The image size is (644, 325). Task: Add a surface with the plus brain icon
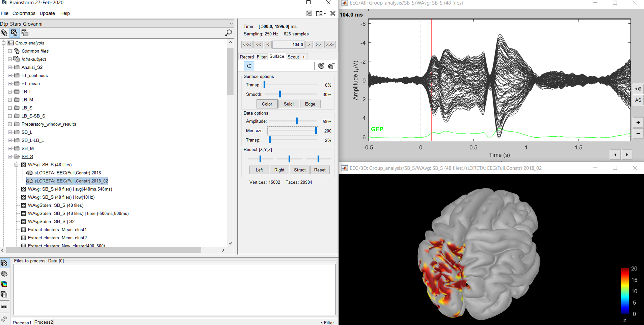(321, 66)
